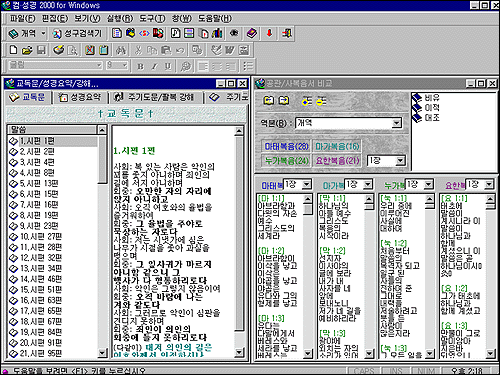Click the scissors cut icon
Viewport: 500px width, 375px height.
[x=138, y=50]
